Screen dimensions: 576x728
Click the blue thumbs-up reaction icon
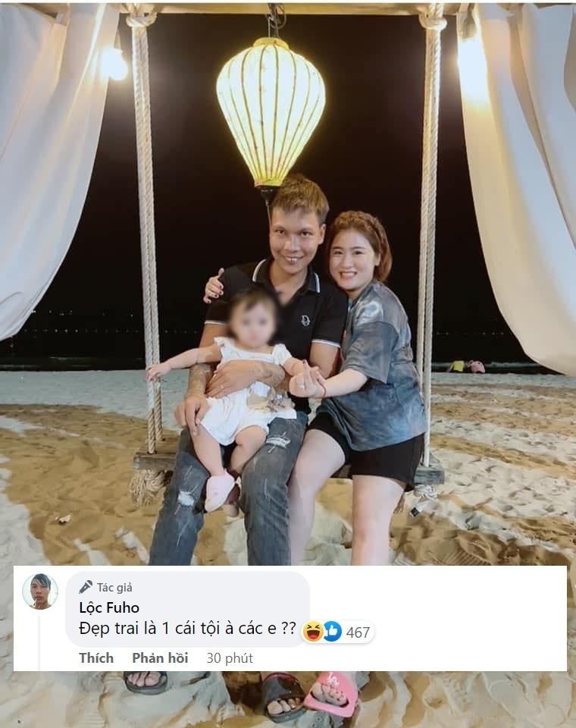click(x=332, y=632)
